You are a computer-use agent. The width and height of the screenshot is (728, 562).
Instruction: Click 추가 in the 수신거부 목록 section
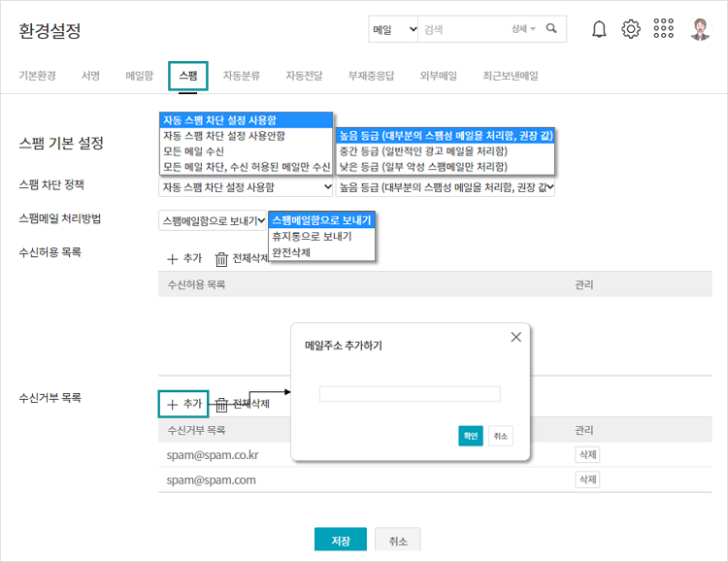point(183,404)
